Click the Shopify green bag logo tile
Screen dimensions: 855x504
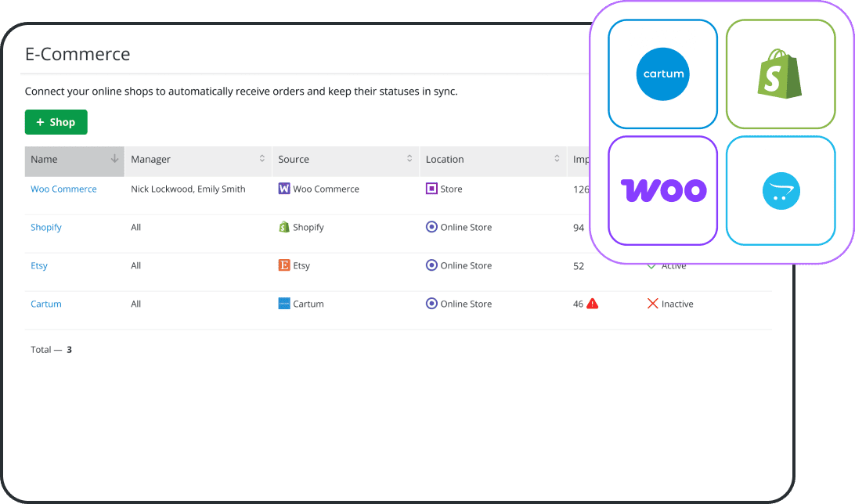(x=780, y=74)
